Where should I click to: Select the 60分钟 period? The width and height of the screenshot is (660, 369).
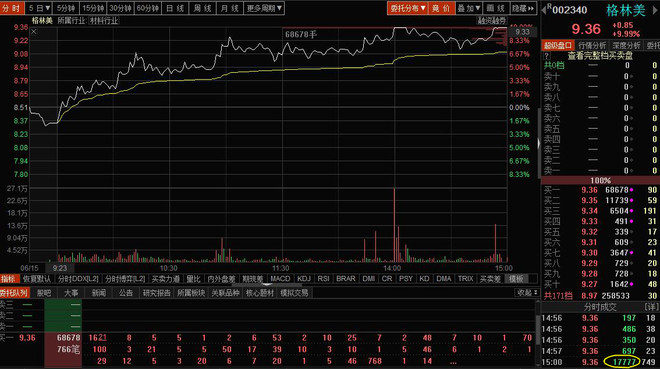(148, 8)
